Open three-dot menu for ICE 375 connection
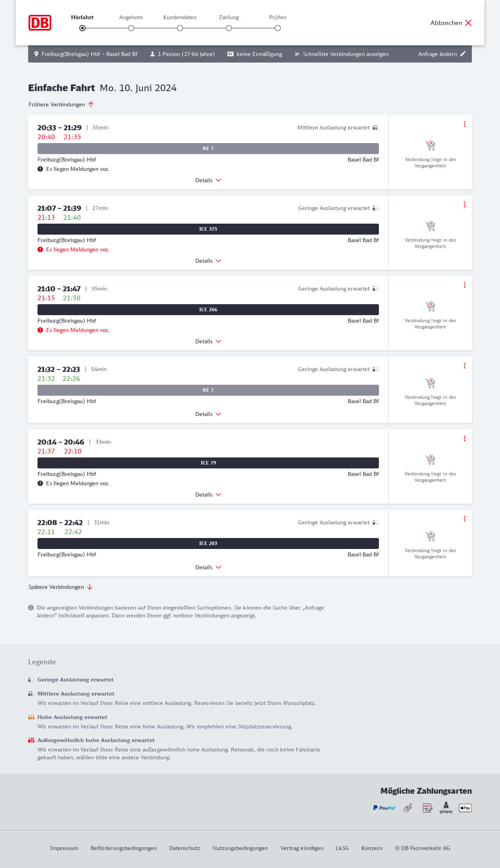Screen dimensions: 500x868 [x=464, y=204]
